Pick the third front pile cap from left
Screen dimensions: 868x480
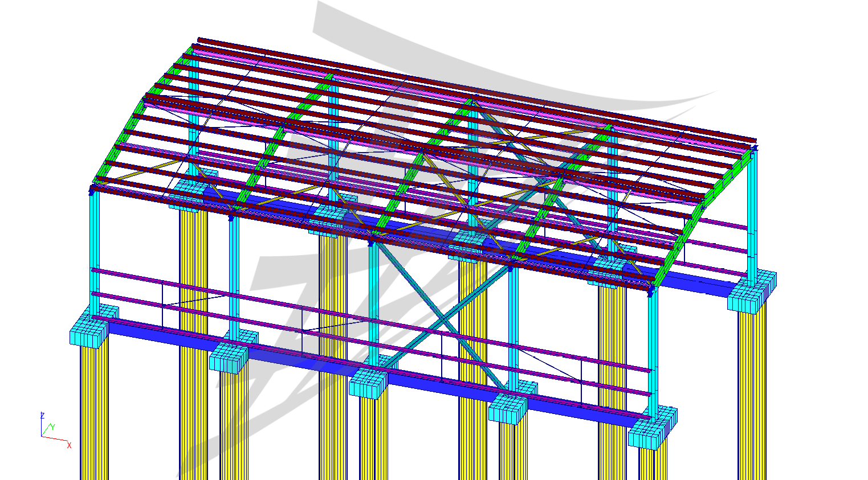(368, 383)
